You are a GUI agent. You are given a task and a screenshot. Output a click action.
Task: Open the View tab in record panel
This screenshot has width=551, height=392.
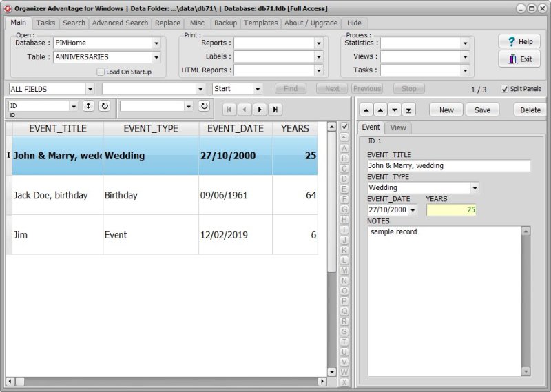(397, 127)
